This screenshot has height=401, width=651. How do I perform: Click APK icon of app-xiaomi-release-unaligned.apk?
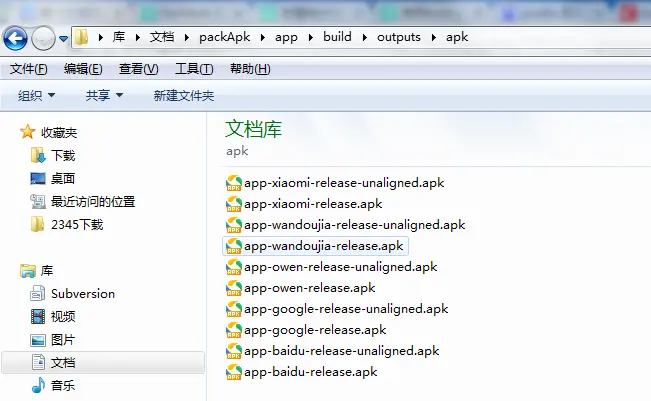click(x=234, y=183)
